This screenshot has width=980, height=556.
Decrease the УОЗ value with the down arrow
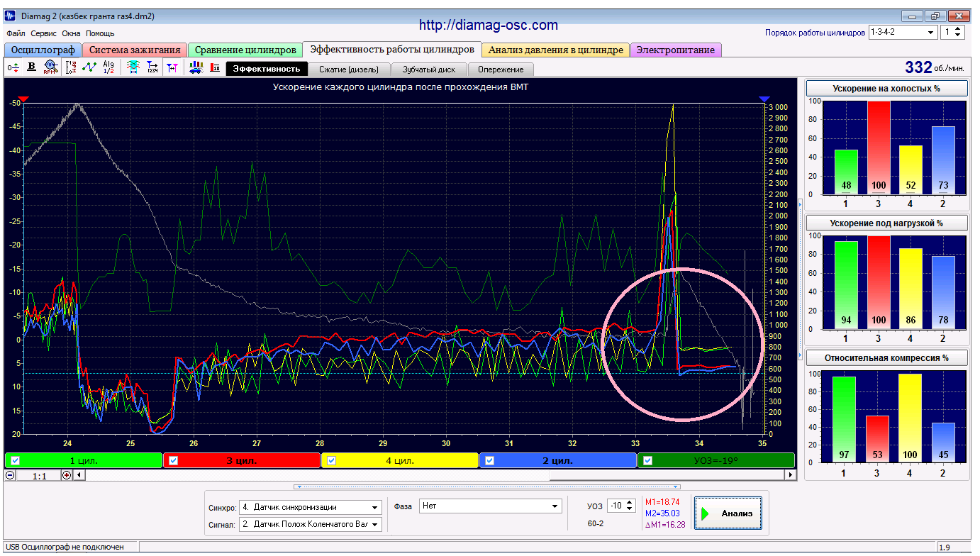629,509
